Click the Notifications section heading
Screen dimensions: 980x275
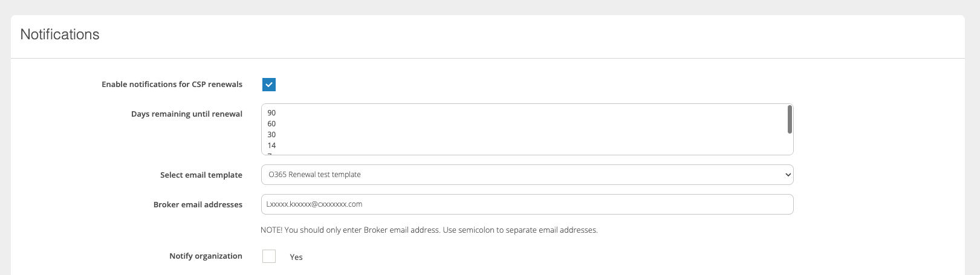point(60,34)
